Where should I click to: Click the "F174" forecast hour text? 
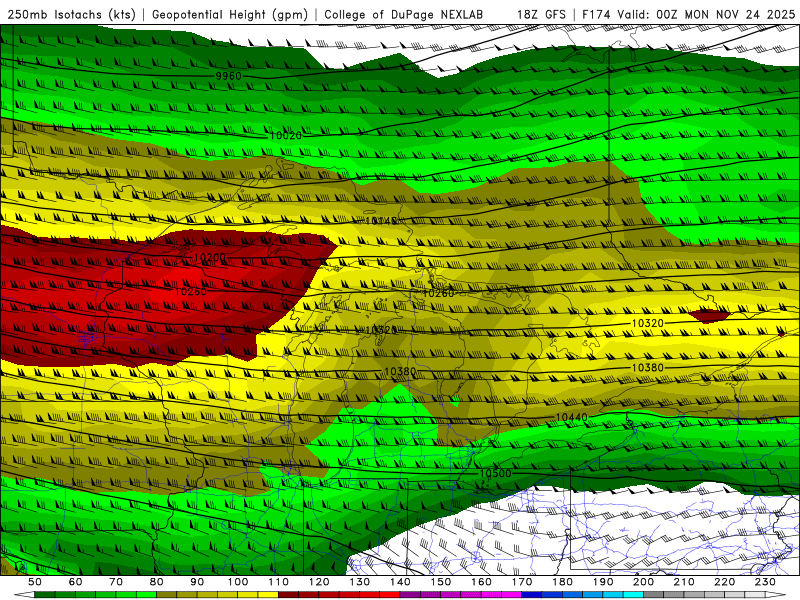pyautogui.click(x=597, y=14)
